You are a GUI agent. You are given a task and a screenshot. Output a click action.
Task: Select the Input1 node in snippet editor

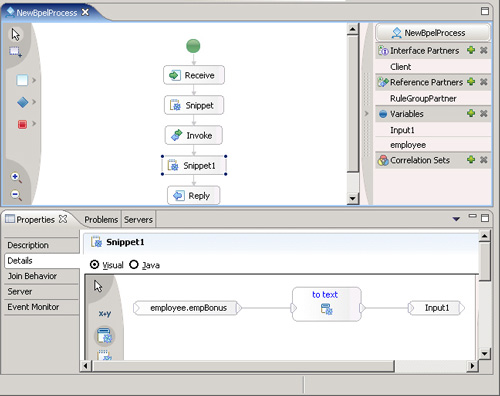click(436, 308)
